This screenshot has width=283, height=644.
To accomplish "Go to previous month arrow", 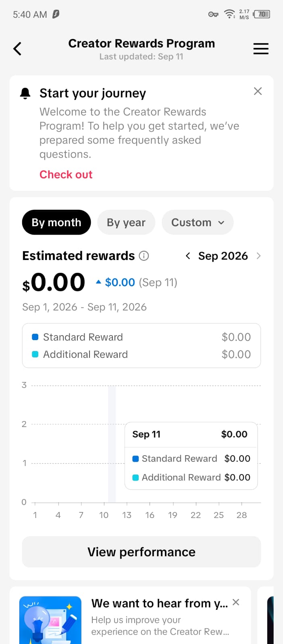I will pyautogui.click(x=187, y=256).
